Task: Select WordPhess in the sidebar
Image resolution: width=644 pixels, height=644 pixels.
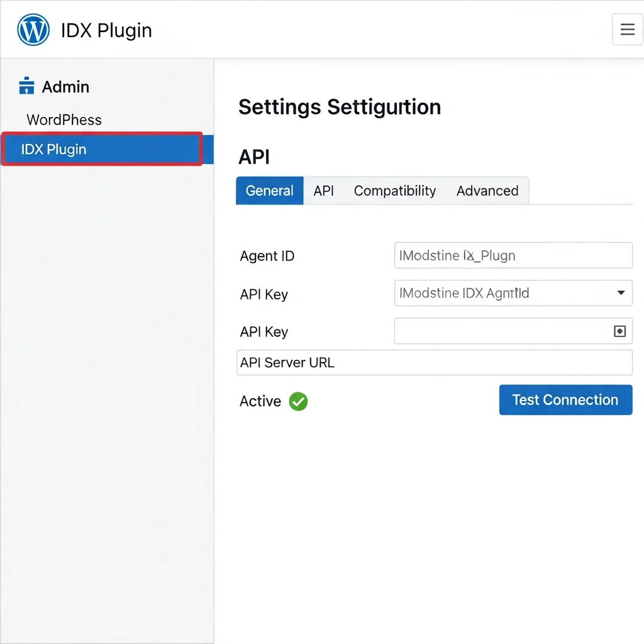Action: tap(64, 120)
